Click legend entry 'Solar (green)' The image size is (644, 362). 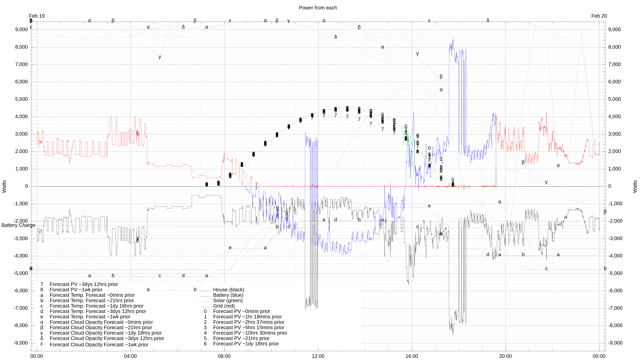[228, 301]
